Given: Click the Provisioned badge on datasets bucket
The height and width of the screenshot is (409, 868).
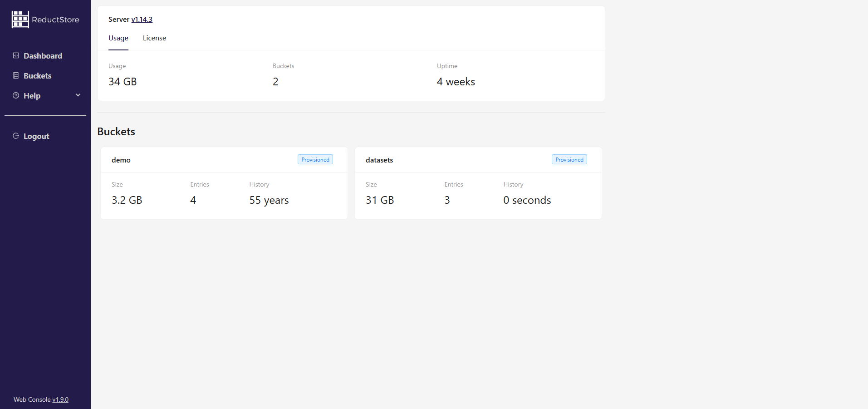Looking at the screenshot, I should point(569,159).
